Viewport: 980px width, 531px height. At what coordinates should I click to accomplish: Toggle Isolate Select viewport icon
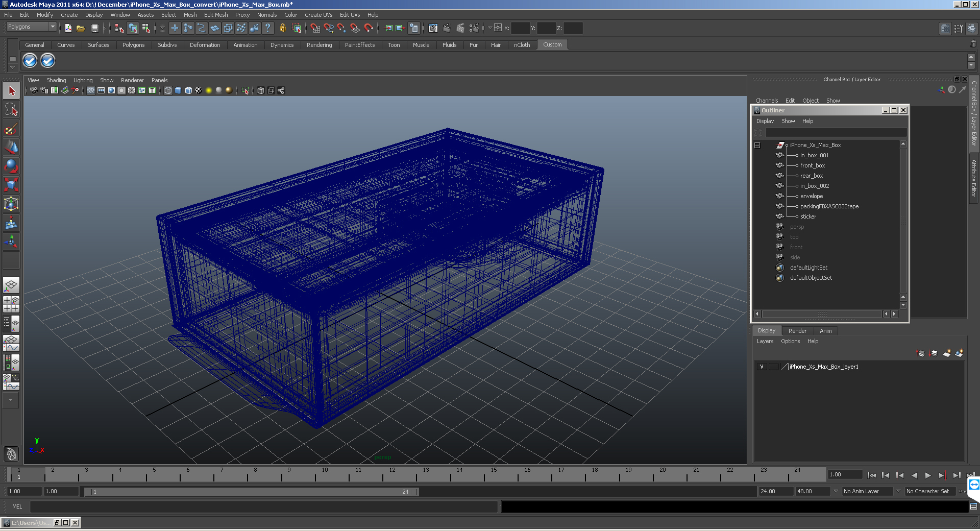[x=246, y=90]
